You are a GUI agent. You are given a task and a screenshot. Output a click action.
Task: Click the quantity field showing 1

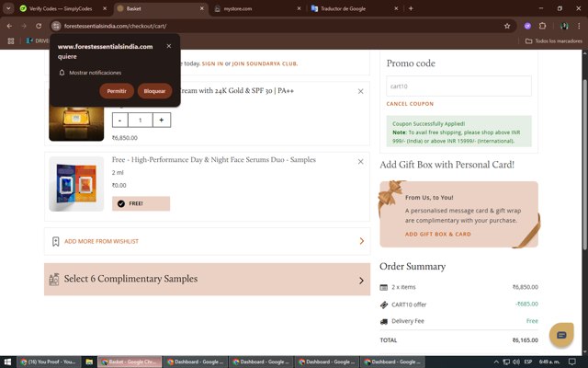click(x=141, y=121)
